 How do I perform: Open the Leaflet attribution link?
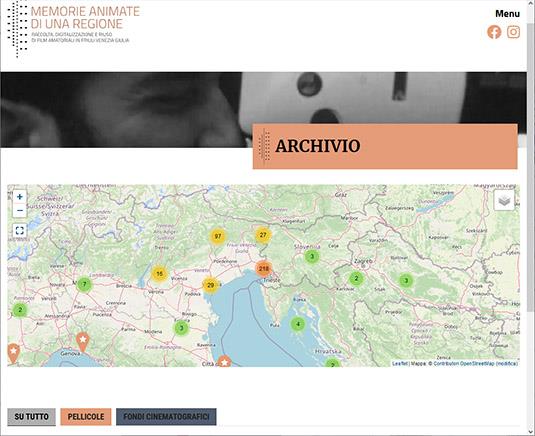point(400,364)
